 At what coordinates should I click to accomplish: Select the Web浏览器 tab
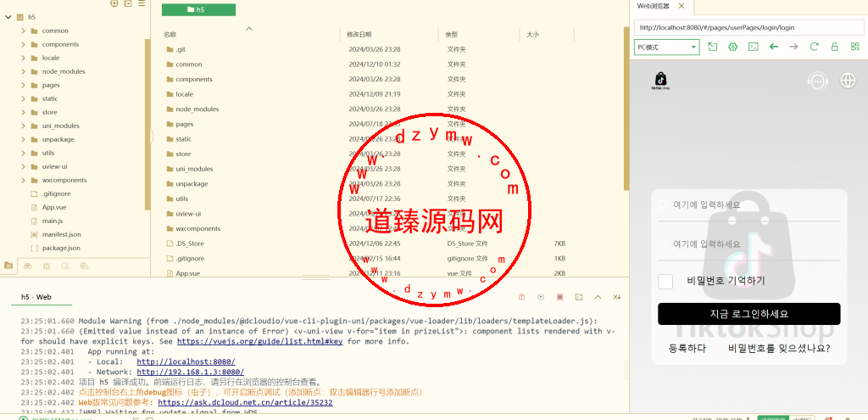pos(654,6)
